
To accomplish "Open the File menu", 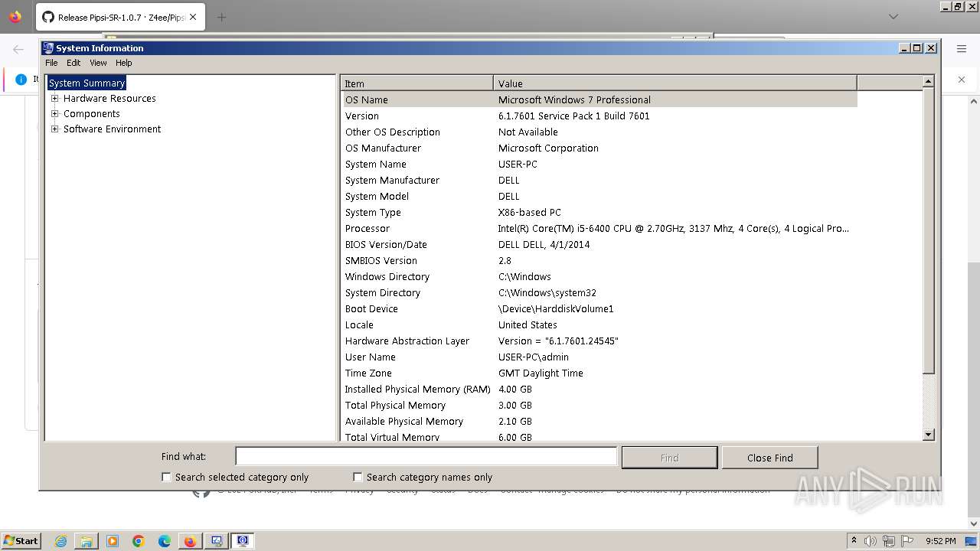I will pyautogui.click(x=51, y=63).
